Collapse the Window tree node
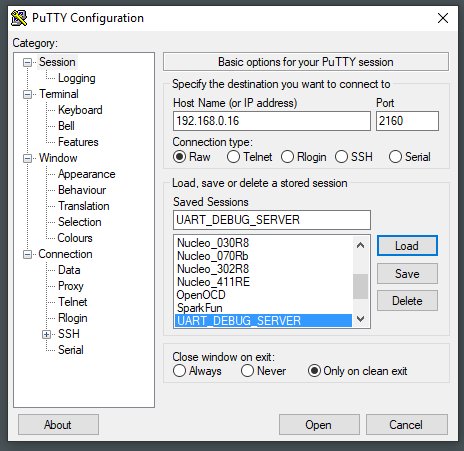Viewport: 464px width, 451px height. point(27,158)
